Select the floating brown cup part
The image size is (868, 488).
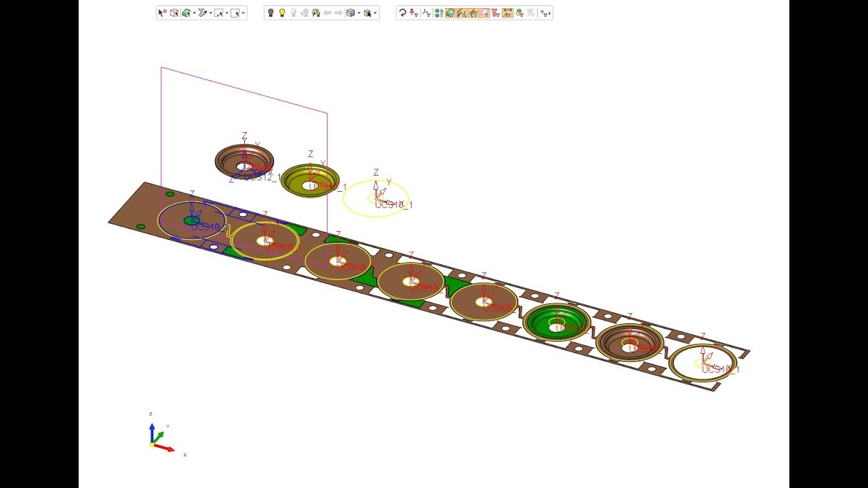244,160
